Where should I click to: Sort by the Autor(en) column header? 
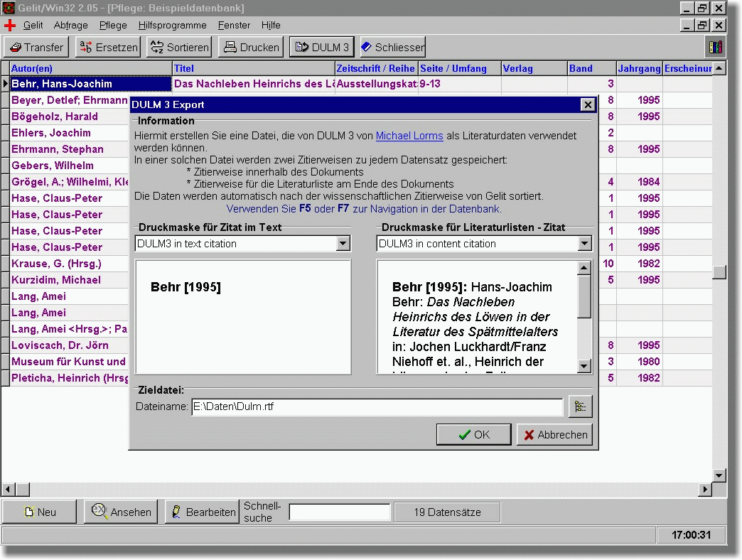(90, 69)
